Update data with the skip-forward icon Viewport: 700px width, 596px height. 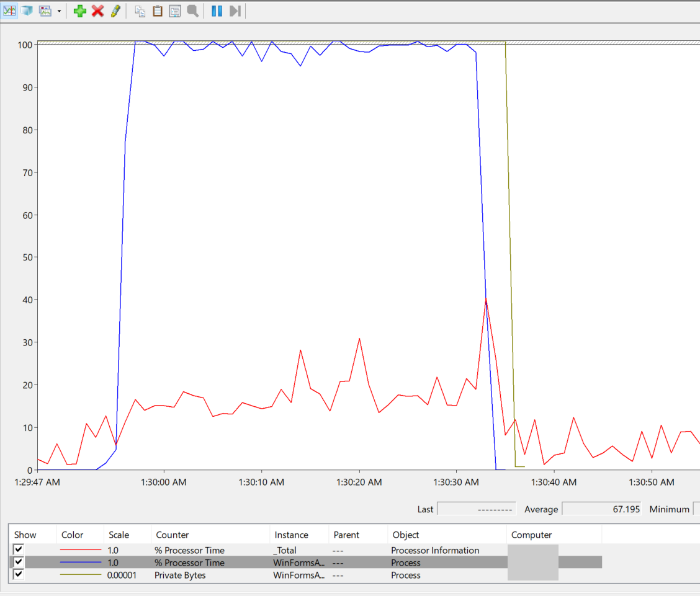234,11
